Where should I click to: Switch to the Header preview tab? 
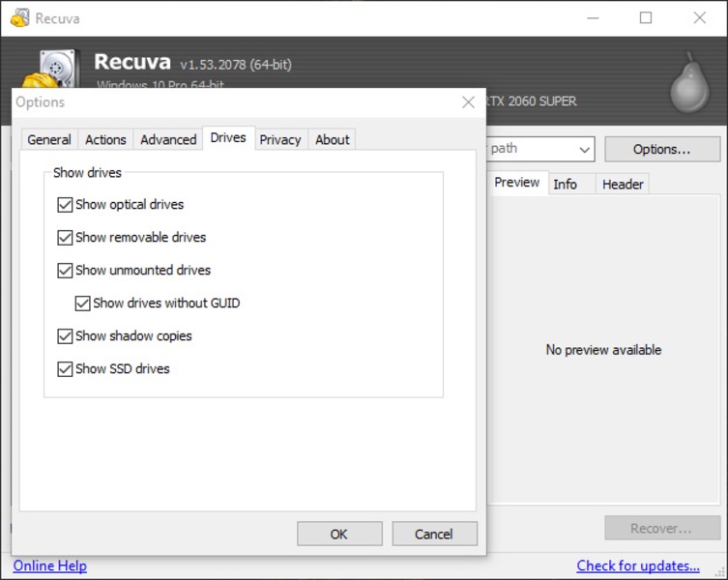pyautogui.click(x=623, y=185)
